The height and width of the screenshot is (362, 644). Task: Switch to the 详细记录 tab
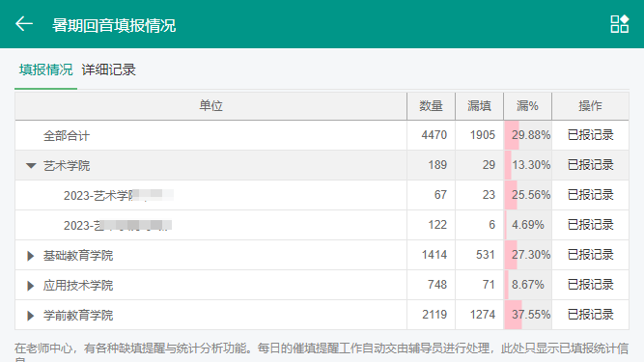(108, 70)
